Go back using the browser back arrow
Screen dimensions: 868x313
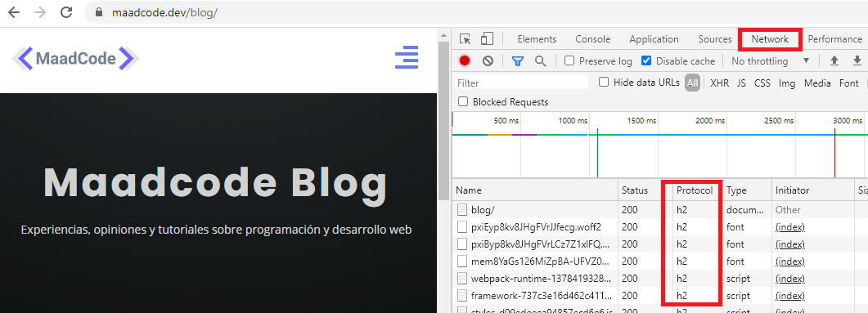14,12
